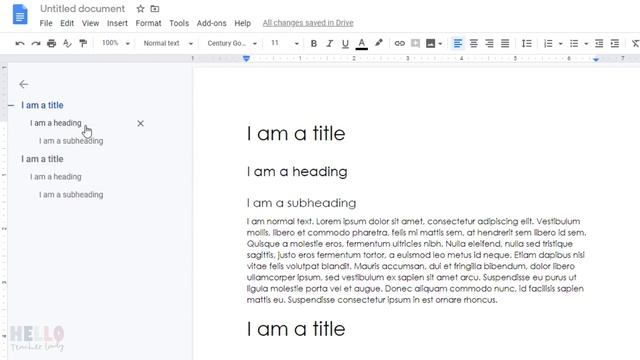Apply a numbered list
The width and height of the screenshot is (640, 360).
[548, 43]
